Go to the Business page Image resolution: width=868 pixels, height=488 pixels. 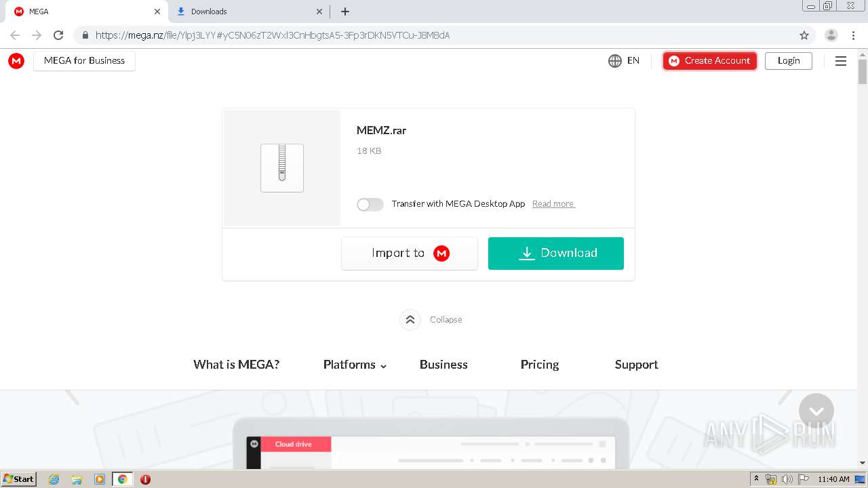click(443, 365)
